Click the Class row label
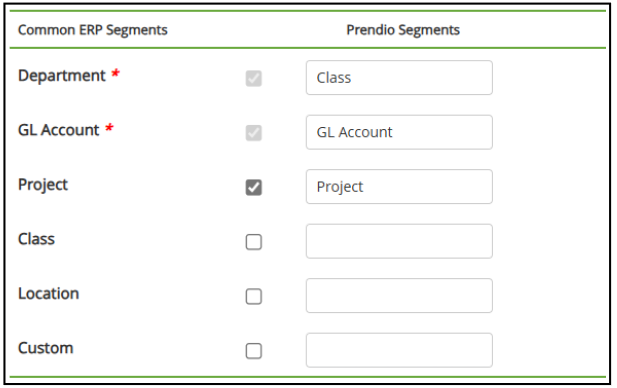This screenshot has height=388, width=617. coord(36,239)
